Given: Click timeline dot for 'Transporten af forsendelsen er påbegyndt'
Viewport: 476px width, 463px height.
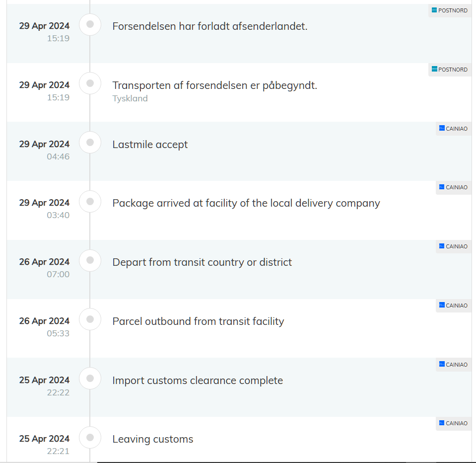Looking at the screenshot, I should (90, 83).
